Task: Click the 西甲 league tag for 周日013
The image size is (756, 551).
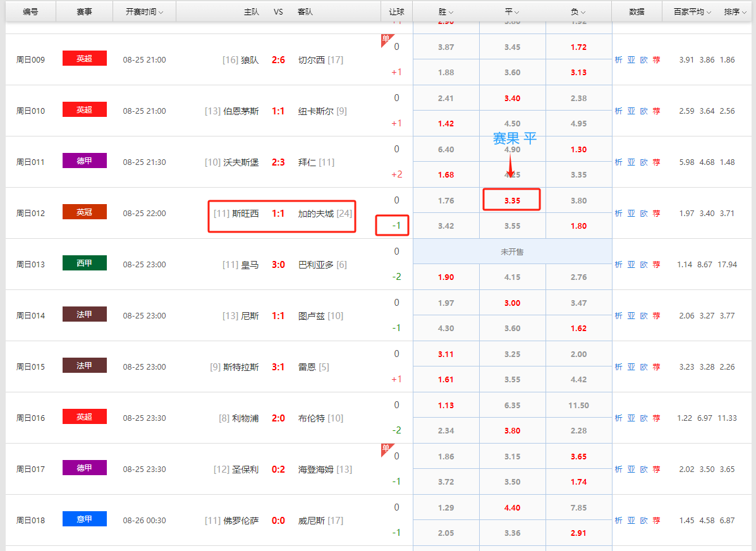Action: point(84,263)
